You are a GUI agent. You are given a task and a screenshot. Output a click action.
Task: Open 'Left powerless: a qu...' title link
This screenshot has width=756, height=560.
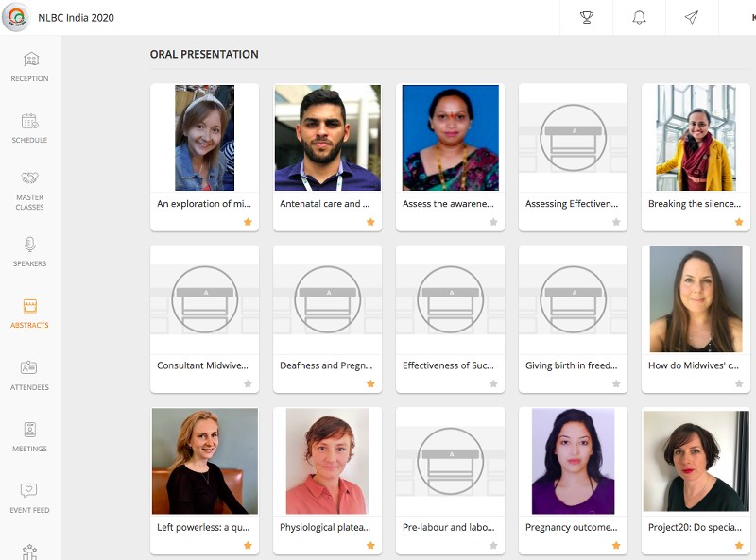pos(203,527)
